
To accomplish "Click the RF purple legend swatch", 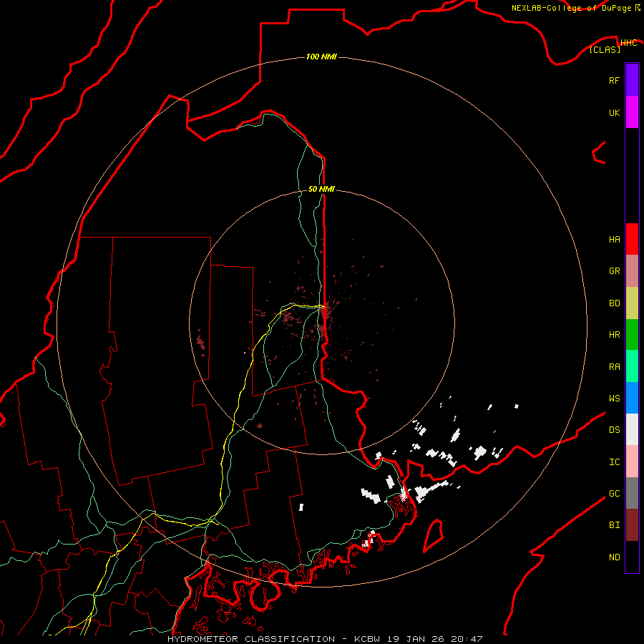I will point(632,80).
